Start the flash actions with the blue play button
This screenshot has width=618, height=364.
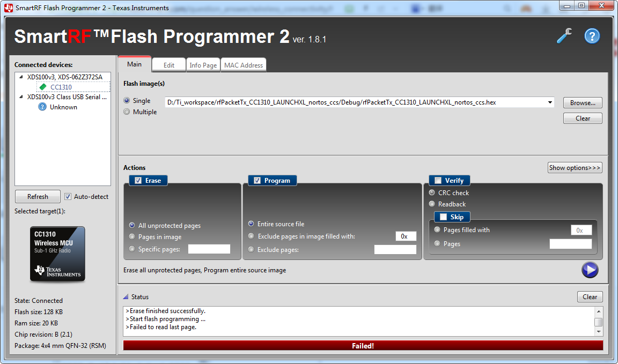pyautogui.click(x=590, y=270)
